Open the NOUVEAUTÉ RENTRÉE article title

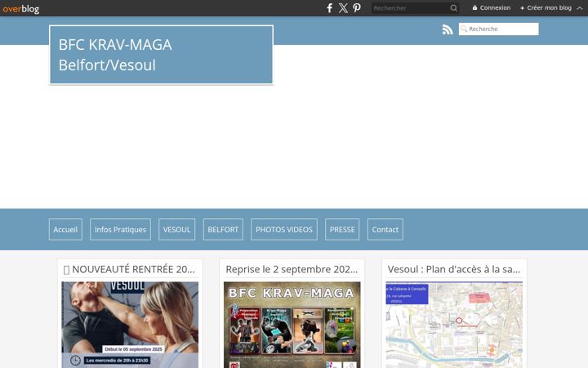[x=129, y=269]
